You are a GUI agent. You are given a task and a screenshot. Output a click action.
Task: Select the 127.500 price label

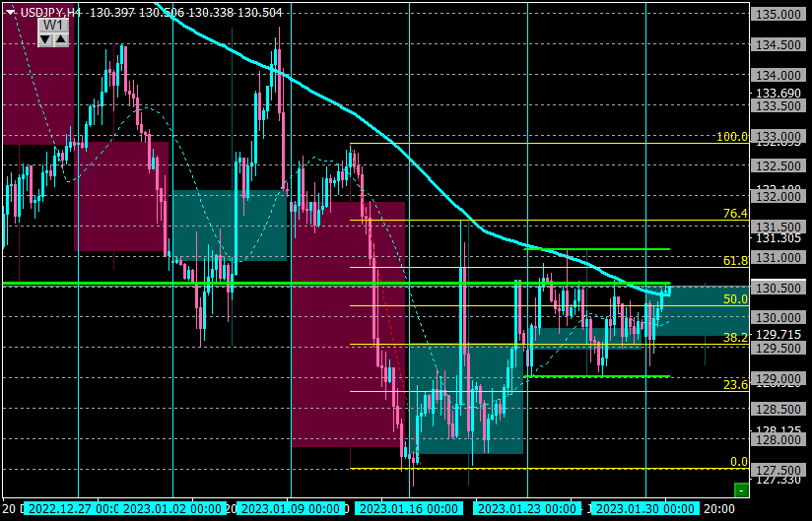pos(778,470)
